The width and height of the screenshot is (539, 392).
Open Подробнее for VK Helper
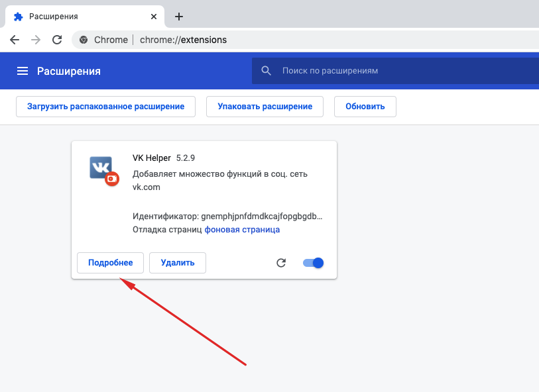[110, 263]
